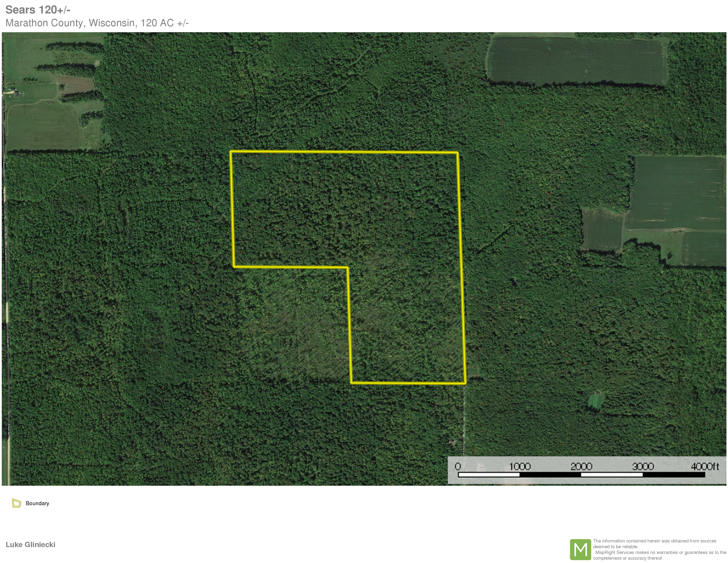Click the Marathon County, Wisconsin subtitle

[97, 23]
